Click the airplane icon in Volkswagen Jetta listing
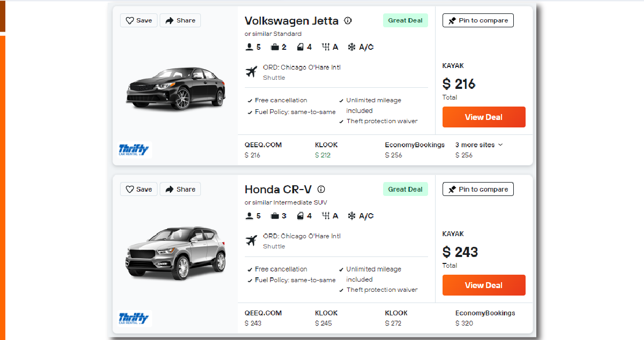The height and width of the screenshot is (340, 644). [x=251, y=72]
